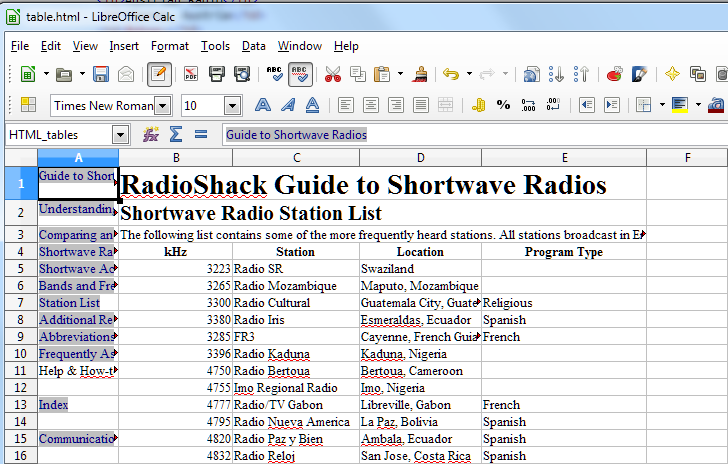Click the formula input line
This screenshot has height=464, width=728.
[x=475, y=135]
